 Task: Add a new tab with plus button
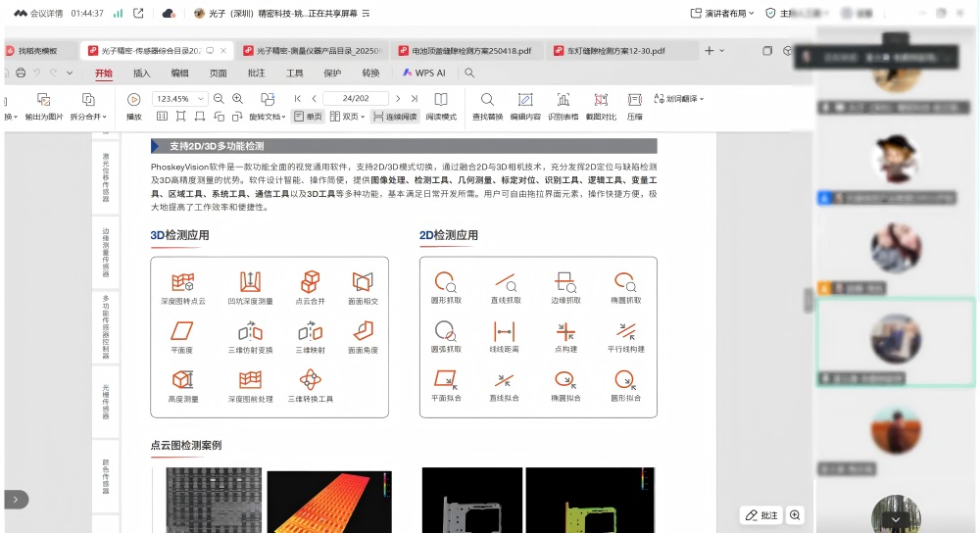point(709,51)
